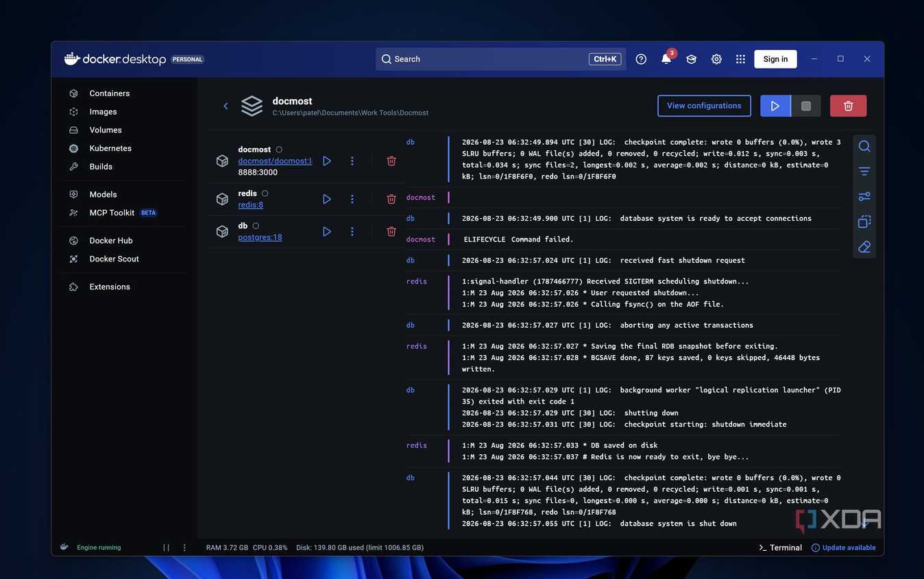Select the docmost container name
Image resolution: width=924 pixels, height=579 pixels.
pos(254,150)
